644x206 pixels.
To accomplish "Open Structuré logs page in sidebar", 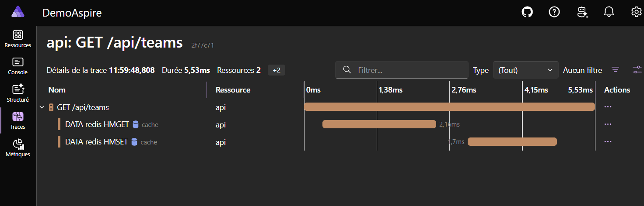I will coord(18,93).
